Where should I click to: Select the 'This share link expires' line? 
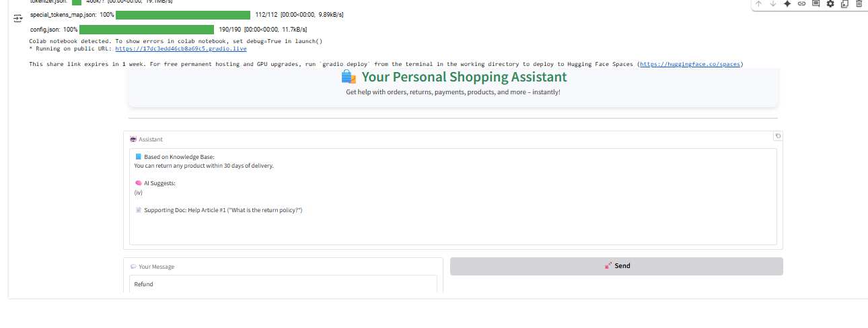coord(386,64)
